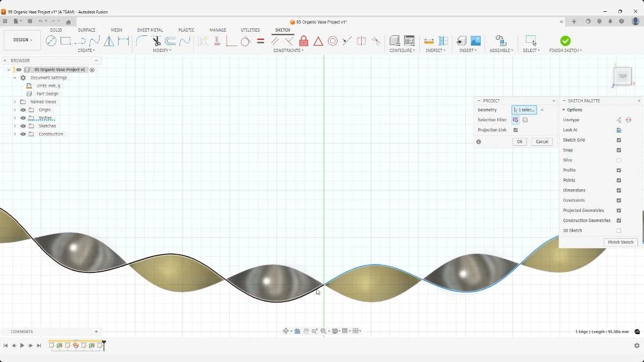Toggle visibility of the Sketches folder
Viewport: 644px width, 362px height.
23,125
